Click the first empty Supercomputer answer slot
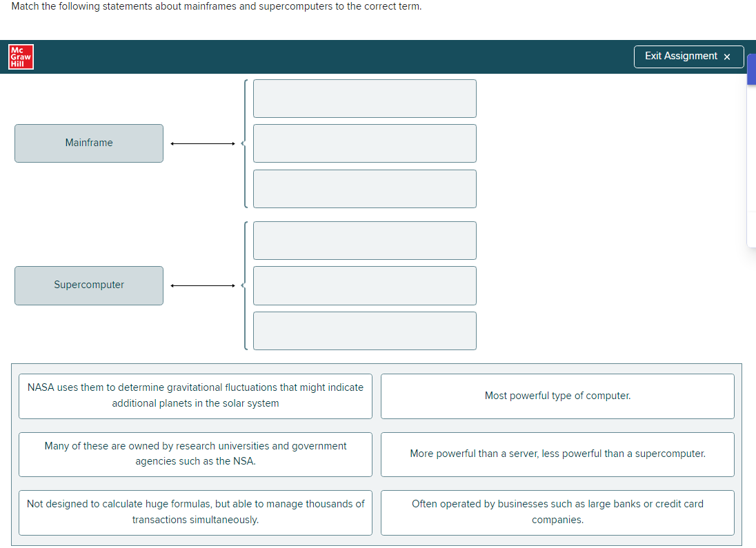Image resolution: width=756 pixels, height=548 pixels. point(364,241)
